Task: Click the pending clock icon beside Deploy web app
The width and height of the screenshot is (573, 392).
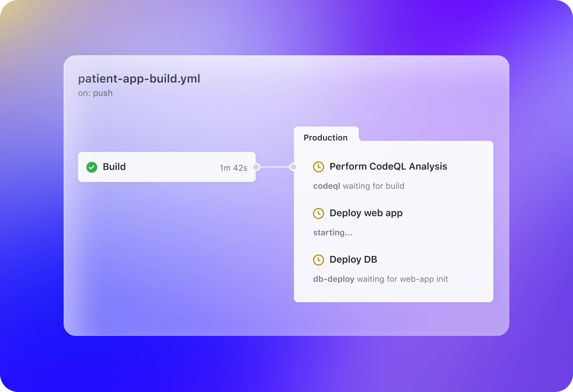Action: tap(318, 213)
